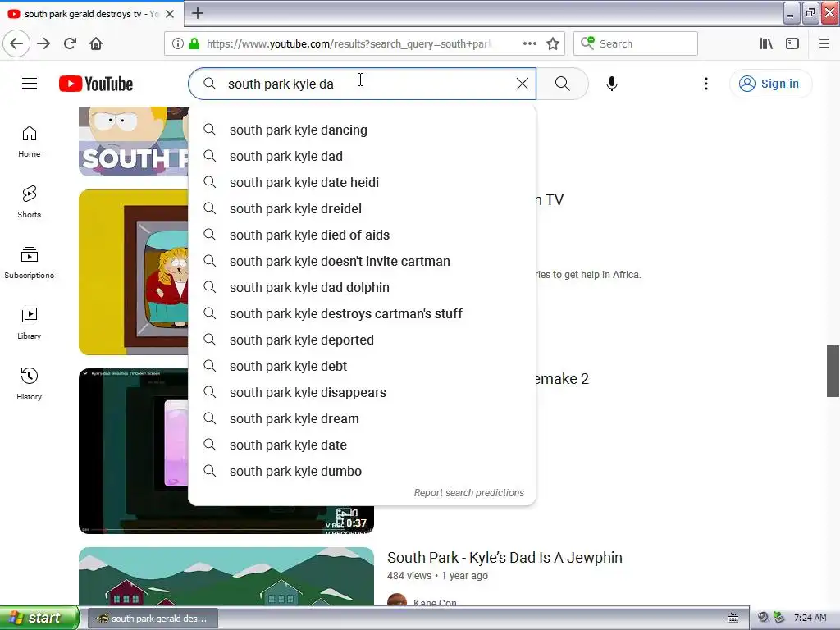Image resolution: width=840 pixels, height=630 pixels.
Task: Reload the current page
Action: pos(70,43)
